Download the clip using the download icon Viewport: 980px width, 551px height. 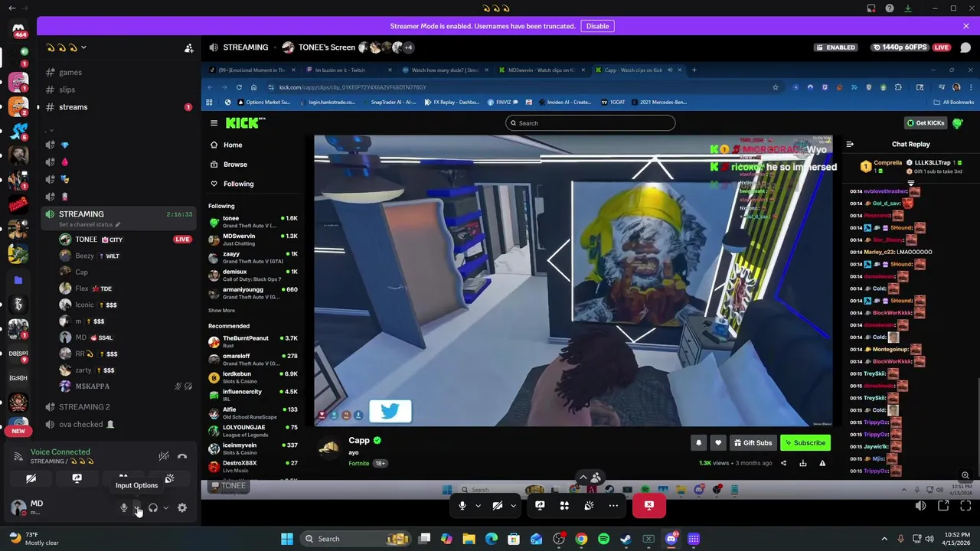(x=803, y=463)
